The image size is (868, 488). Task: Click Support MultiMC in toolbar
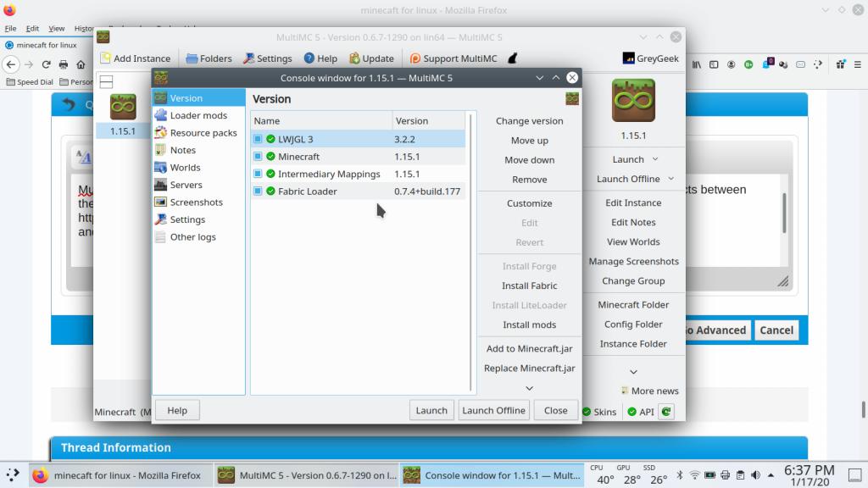[453, 58]
